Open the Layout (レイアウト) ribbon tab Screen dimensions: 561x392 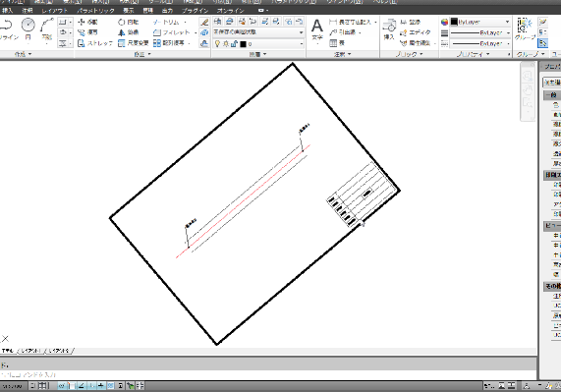(54, 11)
